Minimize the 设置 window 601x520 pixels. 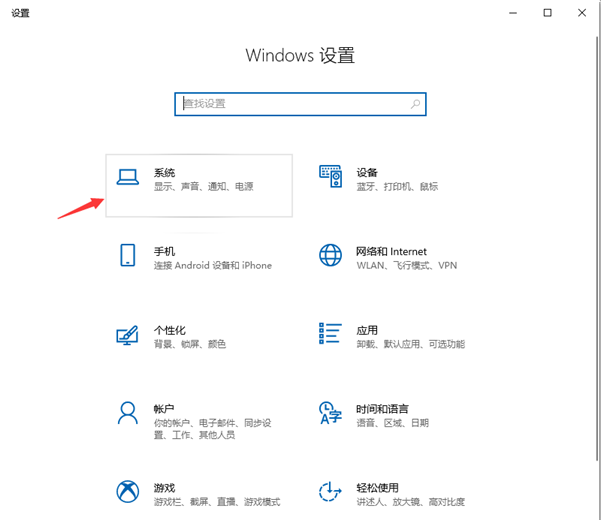click(513, 13)
